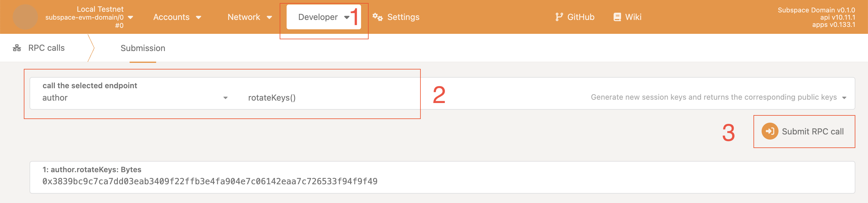Open the Accounts menu
The width and height of the screenshot is (868, 203).
tap(177, 17)
